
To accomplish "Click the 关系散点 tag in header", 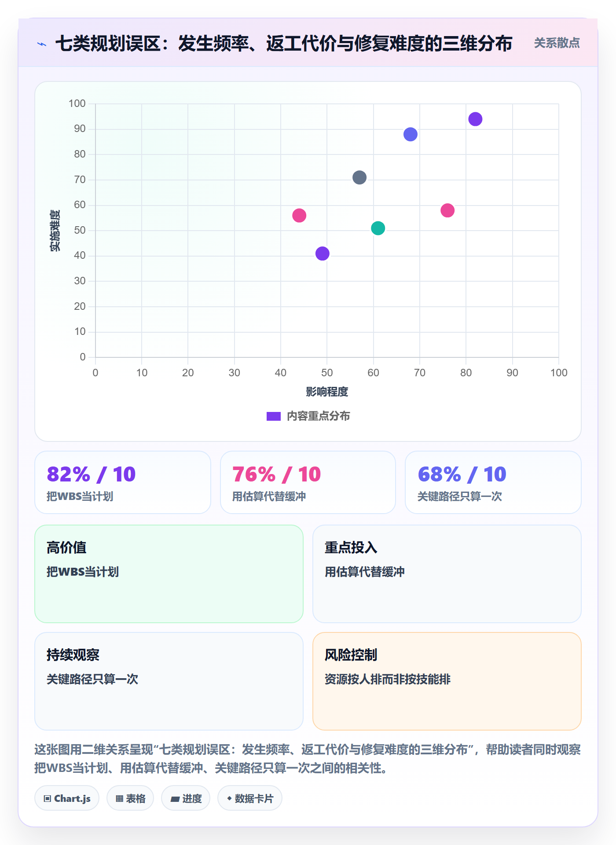I will coord(557,43).
